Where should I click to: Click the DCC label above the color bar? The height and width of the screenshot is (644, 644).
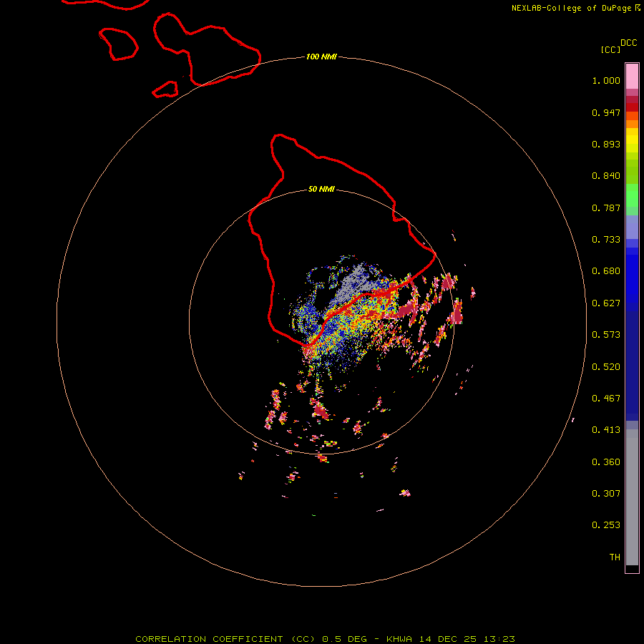point(629,43)
